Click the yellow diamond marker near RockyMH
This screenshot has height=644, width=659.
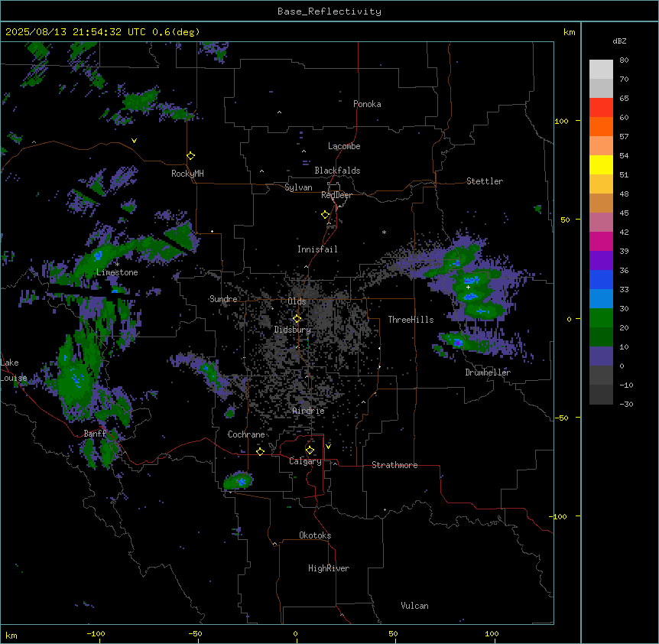[x=191, y=155]
